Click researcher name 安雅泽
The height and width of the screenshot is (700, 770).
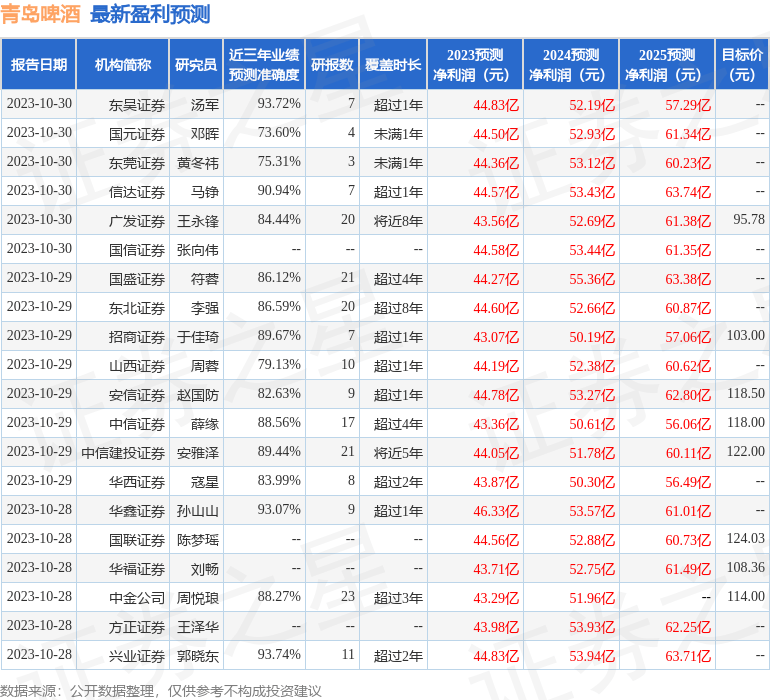(198, 453)
